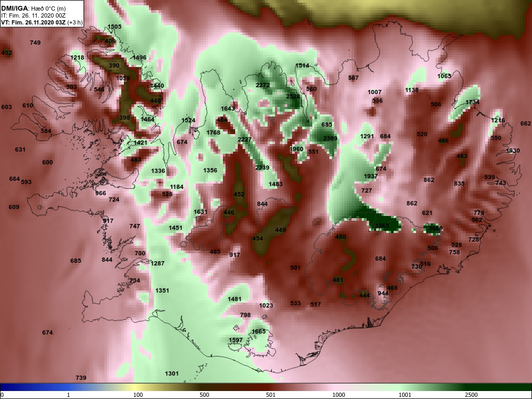
Task: Click the map value 1937
Action: coord(370,177)
